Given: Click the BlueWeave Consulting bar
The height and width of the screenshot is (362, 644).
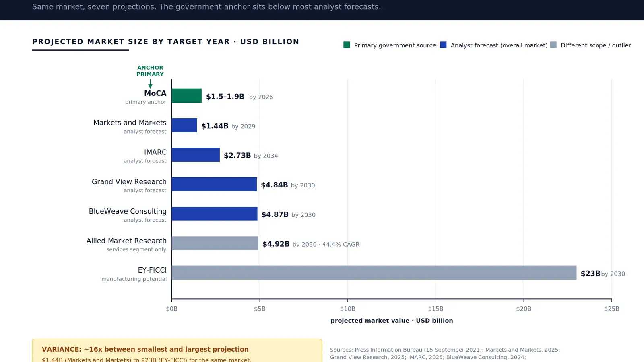Looking at the screenshot, I should click(215, 214).
